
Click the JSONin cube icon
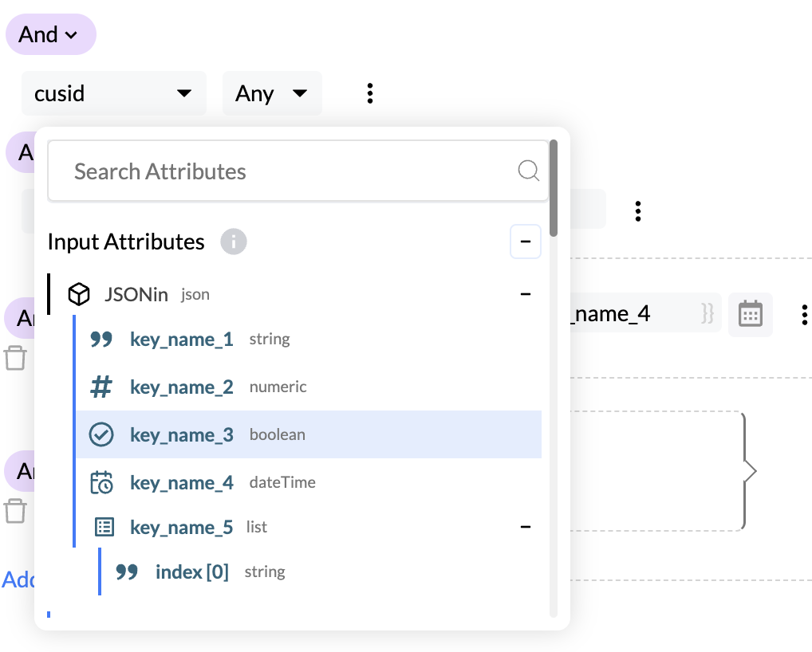[x=78, y=295]
